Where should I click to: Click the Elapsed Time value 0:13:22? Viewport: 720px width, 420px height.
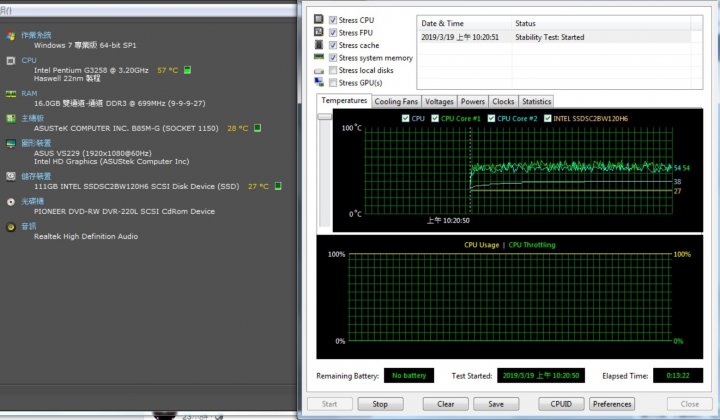tap(678, 375)
